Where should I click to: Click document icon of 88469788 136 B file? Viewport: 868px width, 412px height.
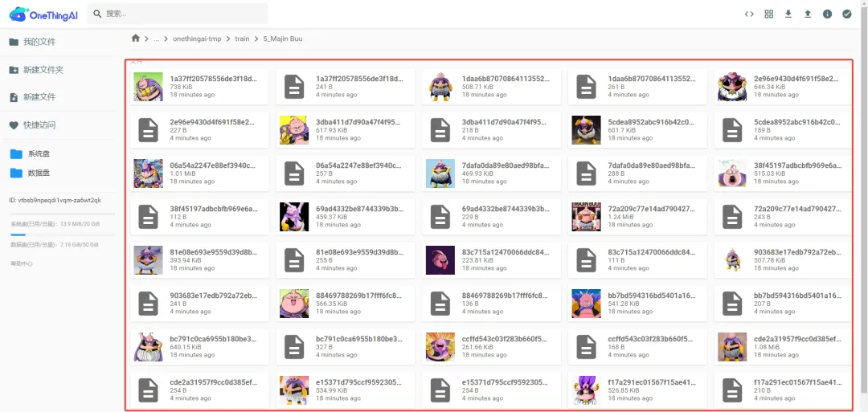[x=440, y=304]
